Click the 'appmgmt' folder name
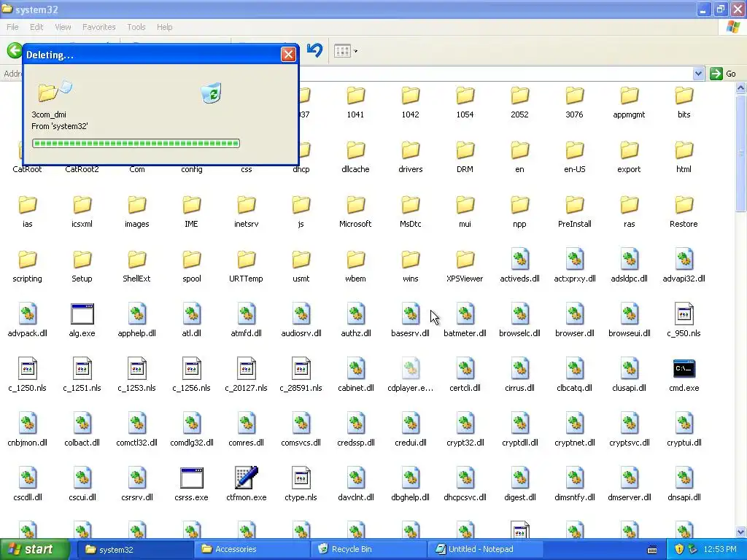This screenshot has width=747, height=560. (x=630, y=114)
